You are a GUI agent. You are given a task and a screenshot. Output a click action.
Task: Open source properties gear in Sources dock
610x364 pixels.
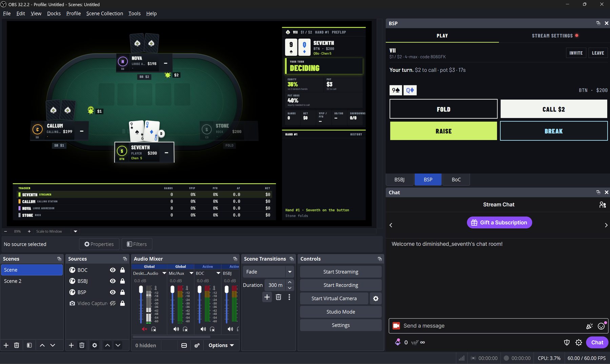(x=95, y=345)
